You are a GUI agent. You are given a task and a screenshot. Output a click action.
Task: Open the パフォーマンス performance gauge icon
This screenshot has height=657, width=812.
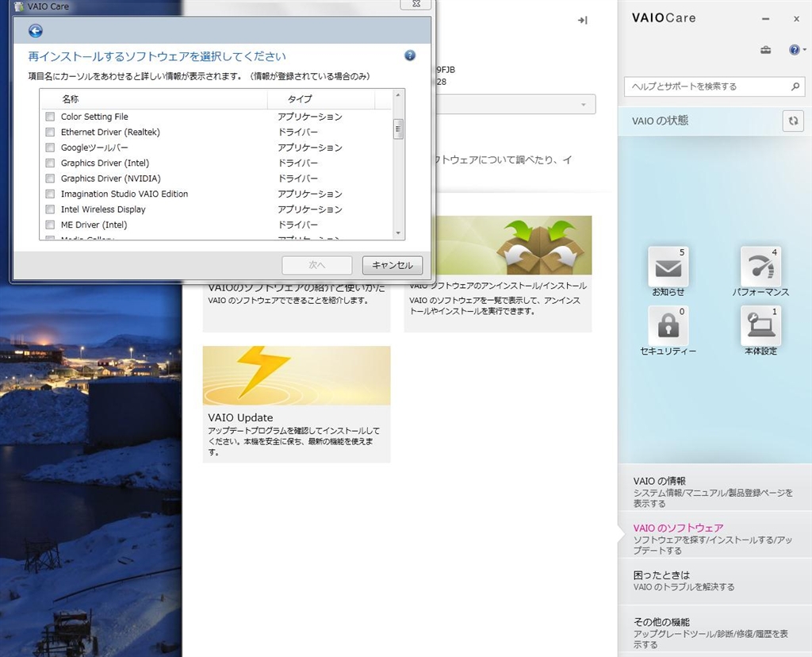coord(760,267)
